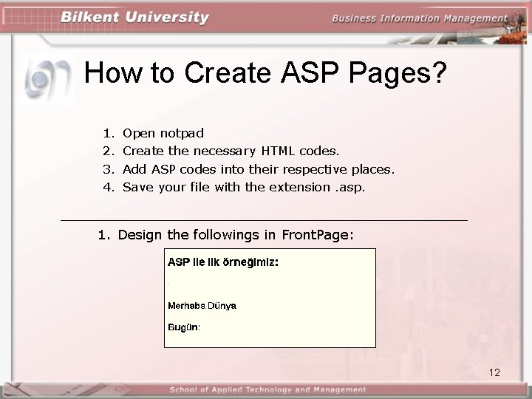Viewport: 532px width, 399px height.
Task: Select the title How to Create ASP Pages?
Action: point(265,73)
